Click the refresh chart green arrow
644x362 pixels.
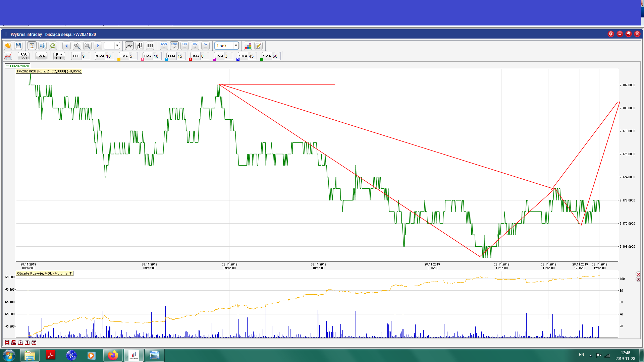[x=53, y=46]
